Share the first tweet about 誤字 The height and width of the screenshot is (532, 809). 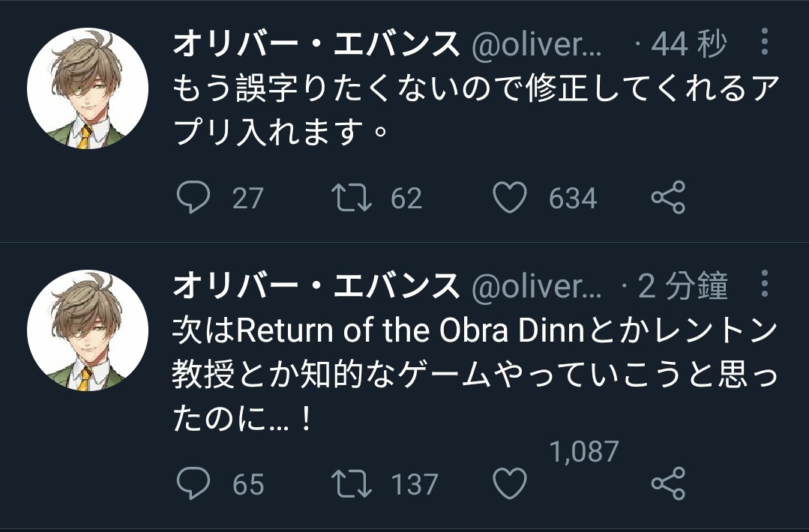click(668, 197)
